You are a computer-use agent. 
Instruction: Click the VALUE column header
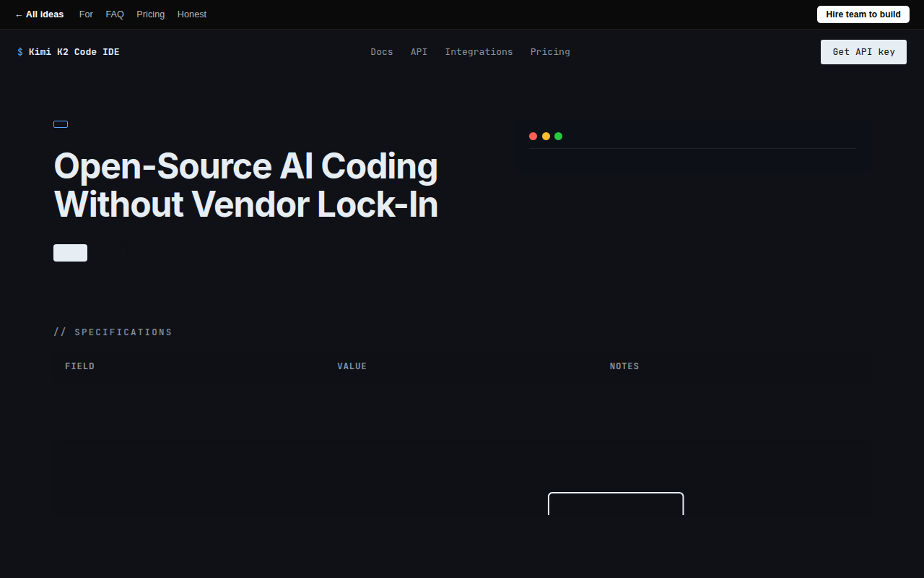coord(352,366)
